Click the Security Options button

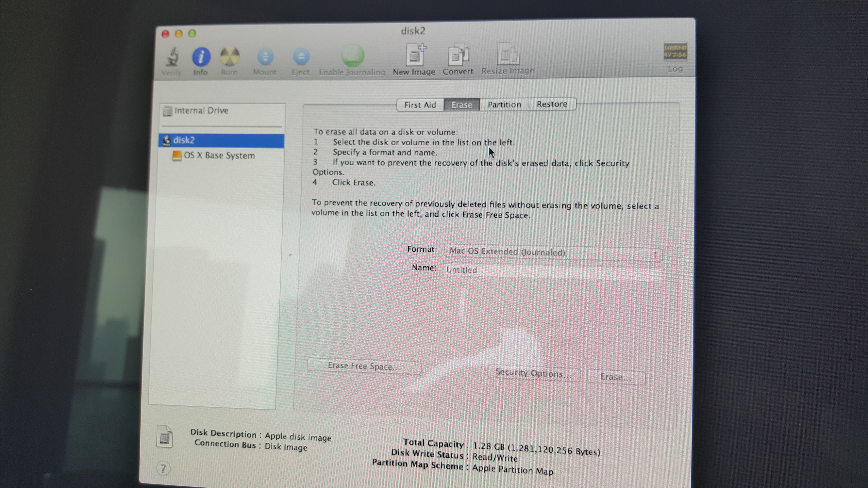pyautogui.click(x=534, y=373)
